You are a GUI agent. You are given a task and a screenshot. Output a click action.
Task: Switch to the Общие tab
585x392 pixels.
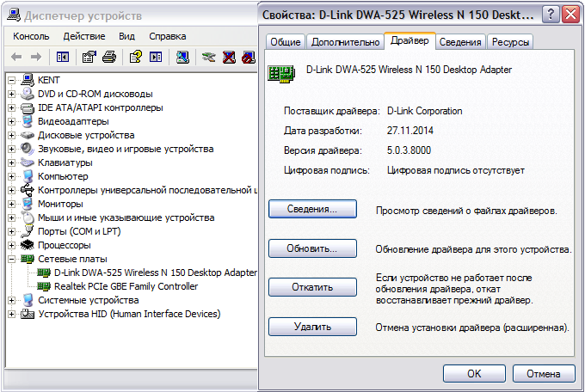286,42
